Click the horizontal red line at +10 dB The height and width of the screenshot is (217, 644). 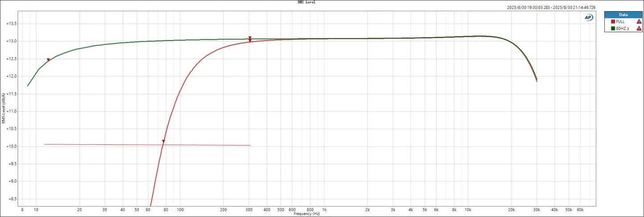[111, 145]
